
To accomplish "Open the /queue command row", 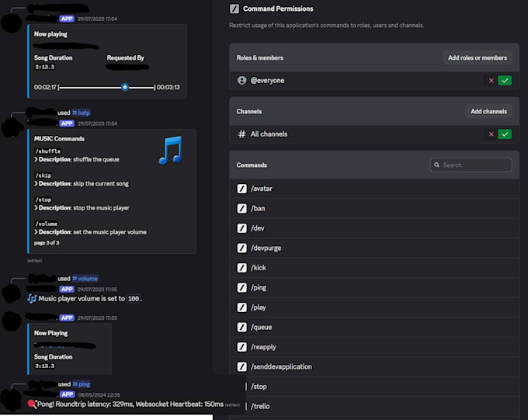I will coord(374,327).
